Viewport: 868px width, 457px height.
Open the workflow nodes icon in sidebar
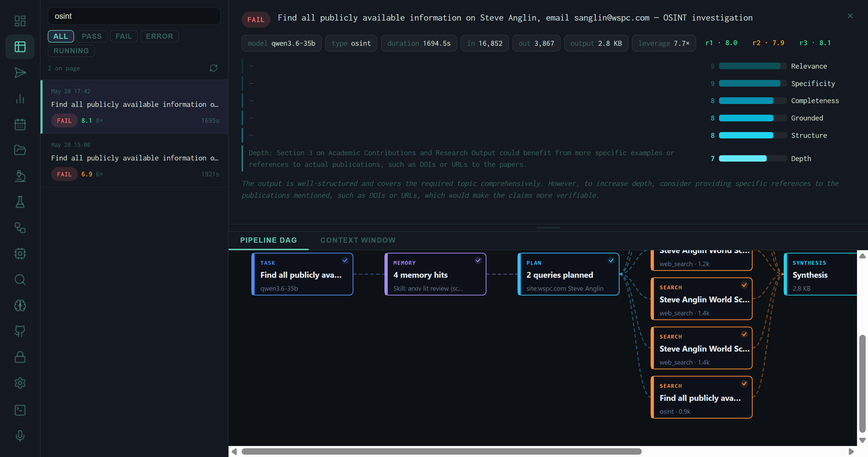pyautogui.click(x=20, y=228)
